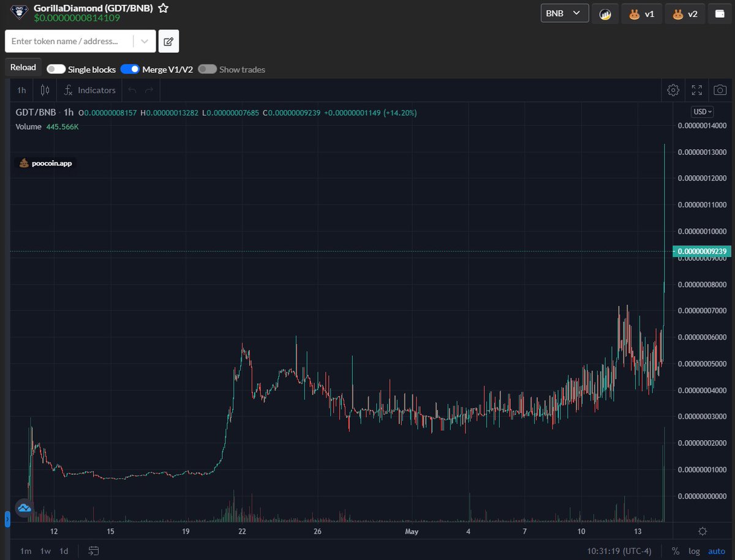This screenshot has height=560, width=735.
Task: Expand the left side panel arrow
Action: pyautogui.click(x=7, y=520)
